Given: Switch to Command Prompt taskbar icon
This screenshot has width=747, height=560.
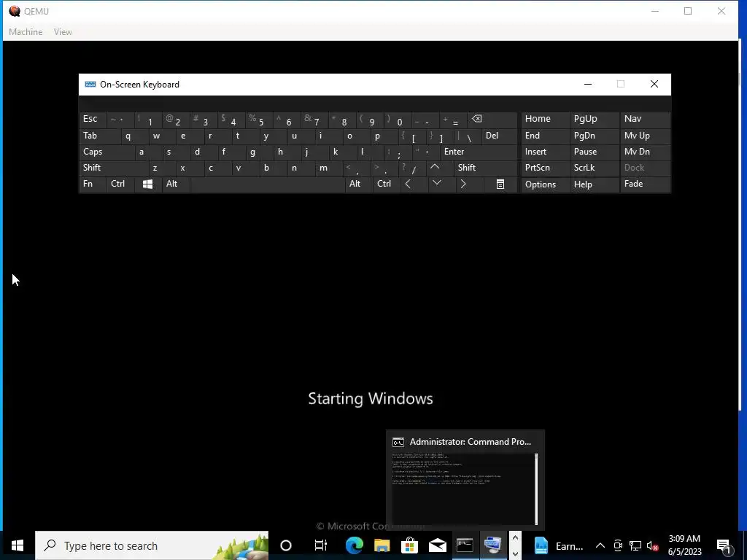Looking at the screenshot, I should tap(465, 545).
